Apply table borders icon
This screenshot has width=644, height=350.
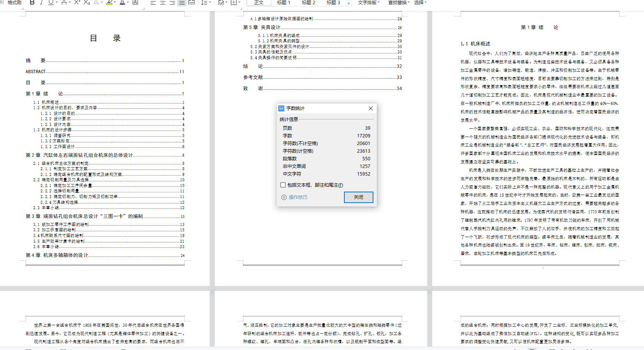tap(234, 2)
